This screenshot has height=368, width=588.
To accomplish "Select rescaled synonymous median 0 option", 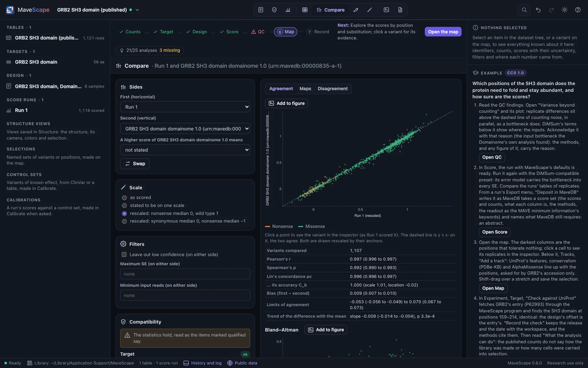I will coord(124,221).
